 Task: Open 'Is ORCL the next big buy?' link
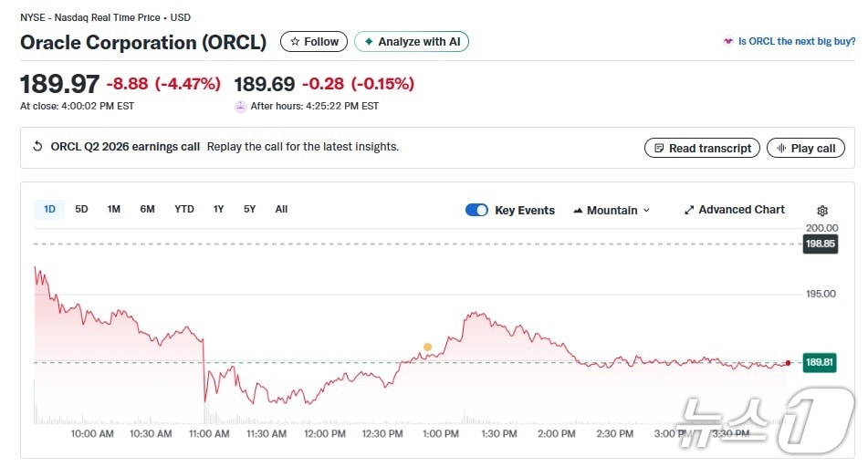[x=796, y=41]
